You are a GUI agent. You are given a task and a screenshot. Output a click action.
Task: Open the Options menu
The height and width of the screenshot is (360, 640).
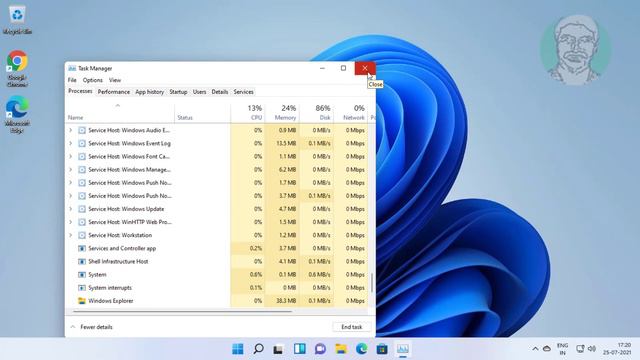93,80
